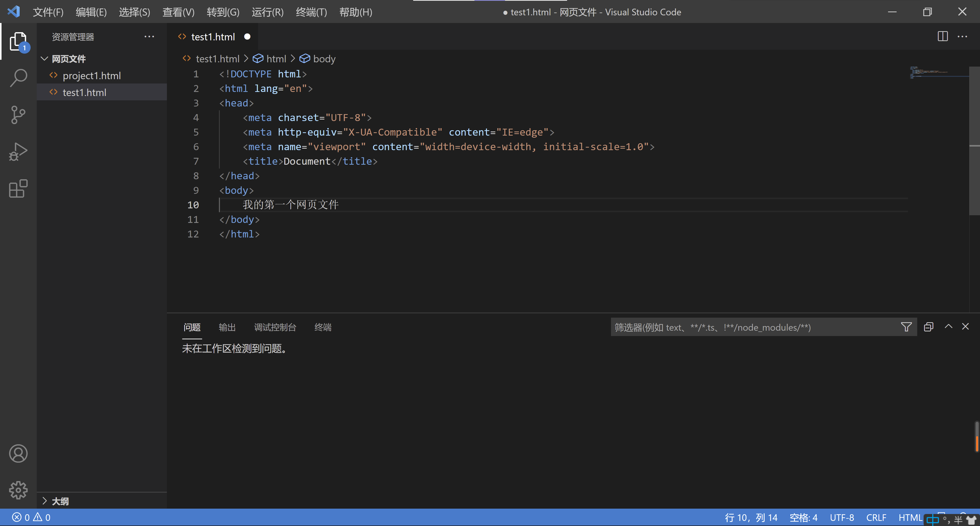Open the 文件(F) menu

point(48,12)
